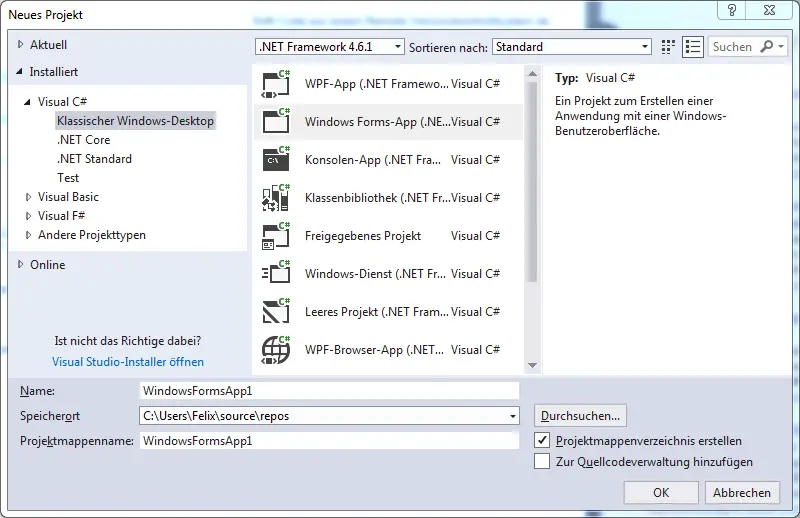Open the Speicherort path dropdown arrow
800x518 pixels.
tap(513, 416)
